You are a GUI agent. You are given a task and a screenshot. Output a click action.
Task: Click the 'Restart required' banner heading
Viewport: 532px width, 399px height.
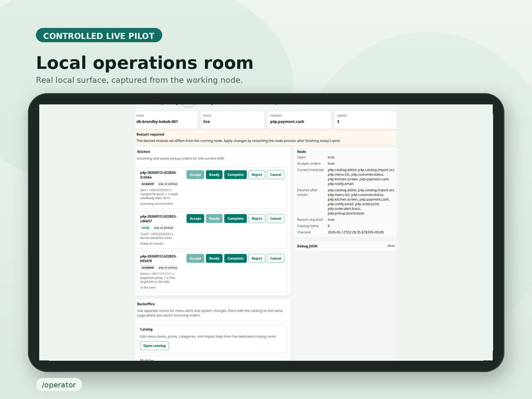pyautogui.click(x=150, y=135)
